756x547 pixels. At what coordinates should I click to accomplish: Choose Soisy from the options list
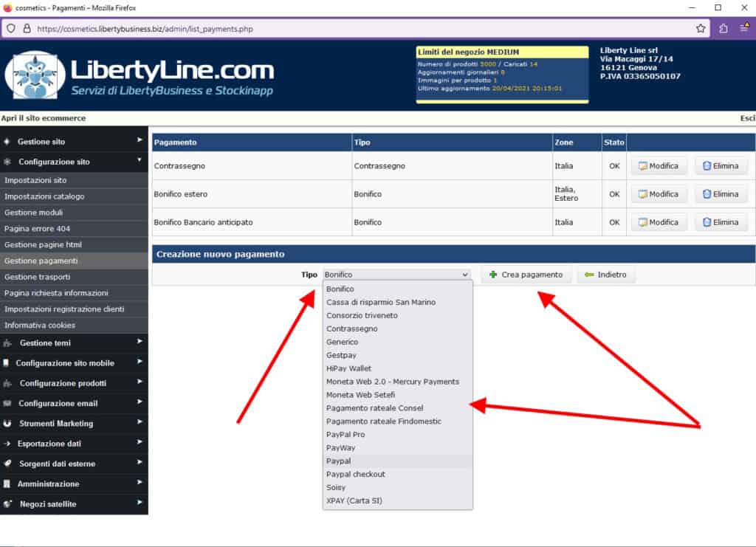[397, 488]
